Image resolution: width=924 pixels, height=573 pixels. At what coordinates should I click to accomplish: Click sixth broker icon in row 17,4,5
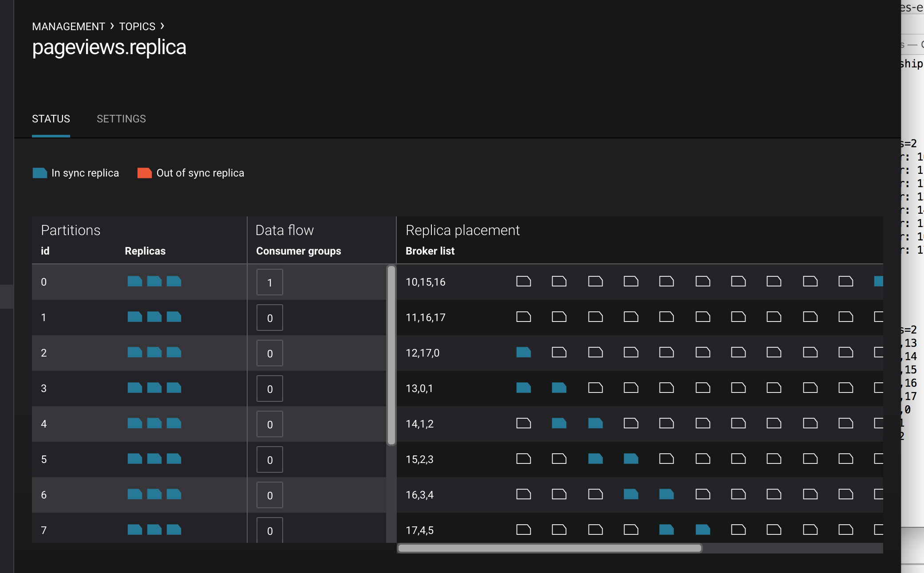pos(703,530)
